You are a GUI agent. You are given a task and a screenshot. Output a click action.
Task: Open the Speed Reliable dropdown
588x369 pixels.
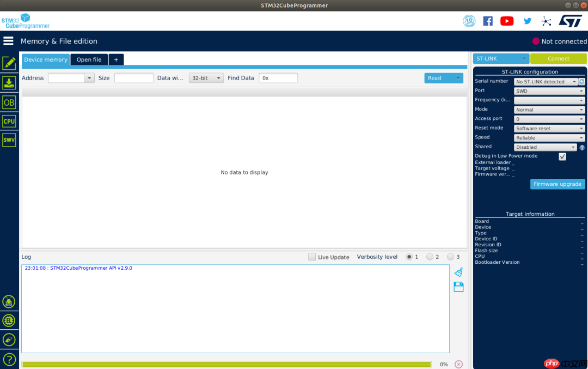point(549,138)
